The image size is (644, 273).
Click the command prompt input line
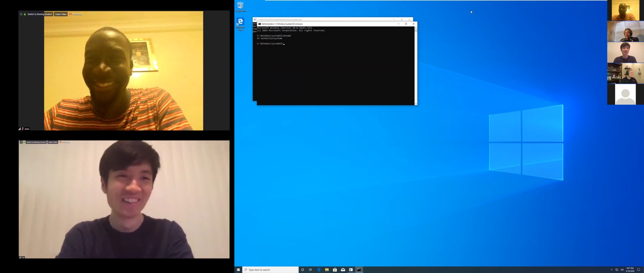[x=270, y=43]
